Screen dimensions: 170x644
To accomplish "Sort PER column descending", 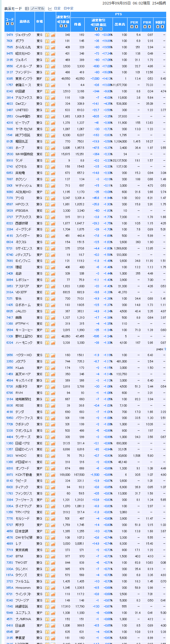I will (136, 27).
